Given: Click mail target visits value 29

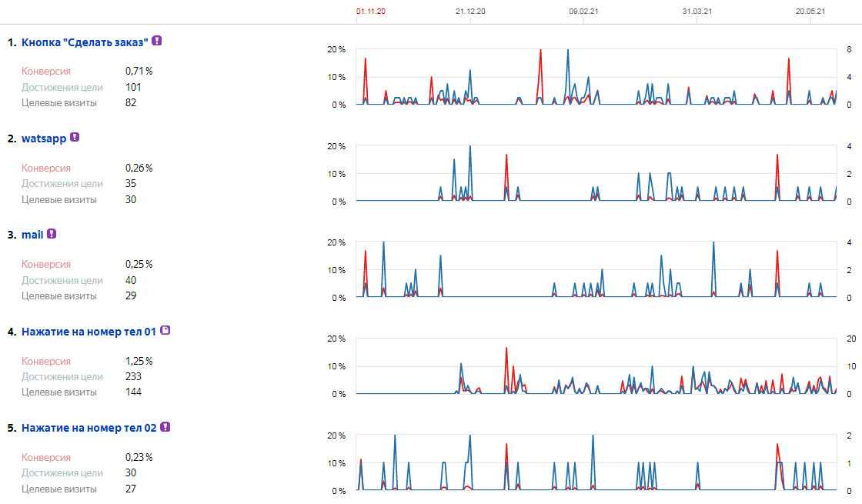Looking at the screenshot, I should [x=131, y=295].
